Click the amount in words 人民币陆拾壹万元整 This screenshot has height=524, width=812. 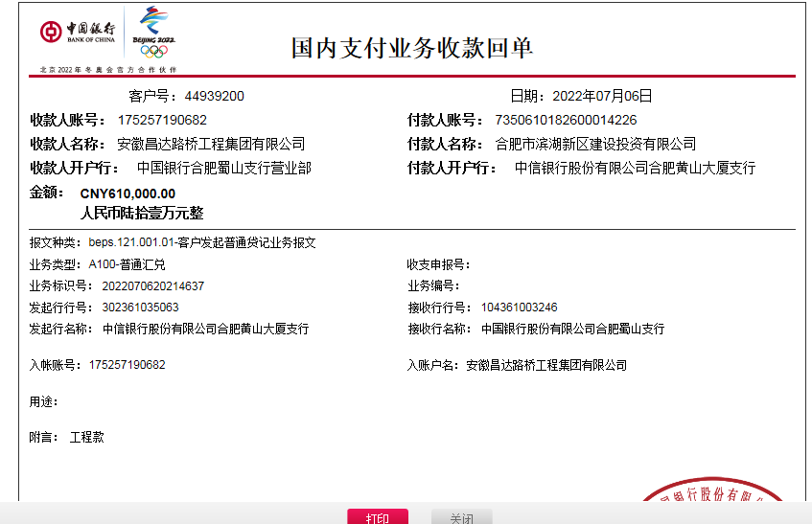pyautogui.click(x=142, y=213)
